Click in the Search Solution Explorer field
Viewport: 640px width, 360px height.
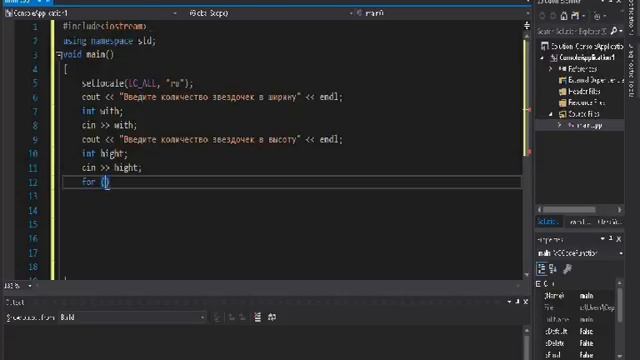point(572,31)
